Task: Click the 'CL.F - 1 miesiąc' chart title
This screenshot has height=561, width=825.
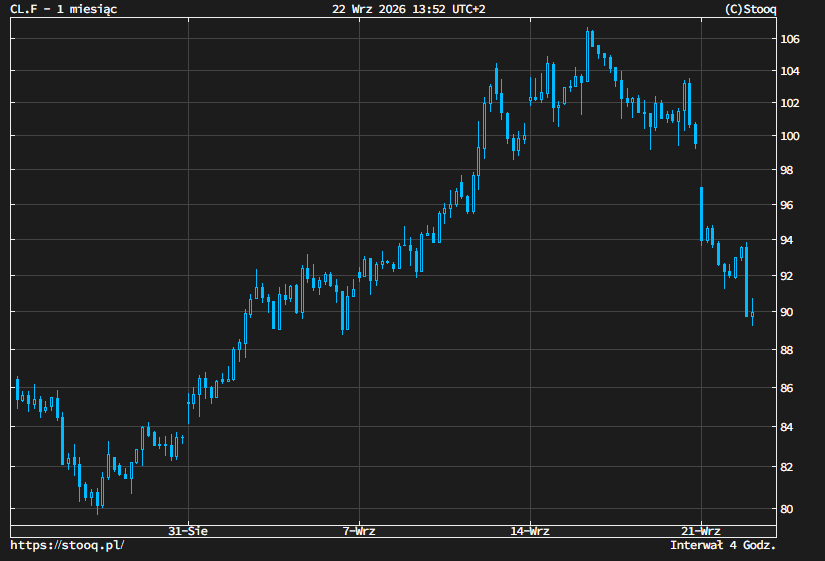Action: (x=64, y=9)
